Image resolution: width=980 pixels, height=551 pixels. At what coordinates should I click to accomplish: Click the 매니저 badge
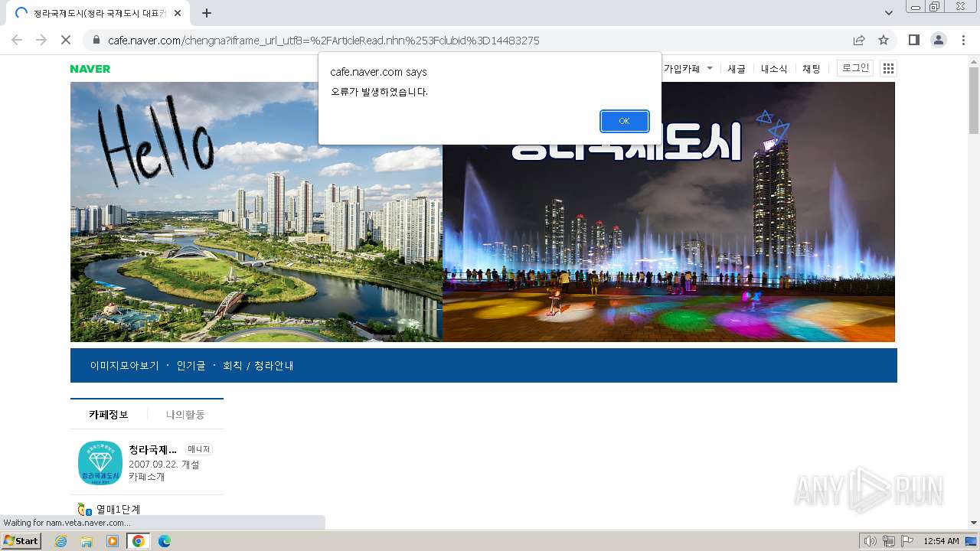click(199, 449)
